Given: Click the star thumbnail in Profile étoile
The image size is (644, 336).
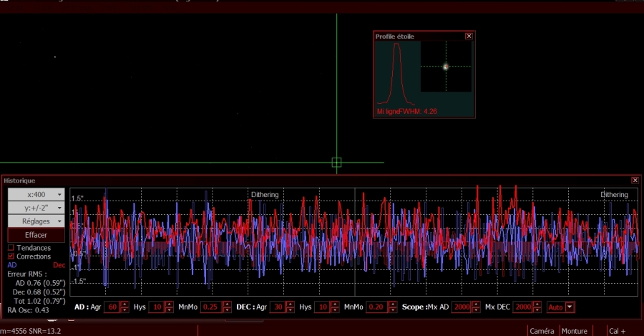Looking at the screenshot, I should (446, 67).
